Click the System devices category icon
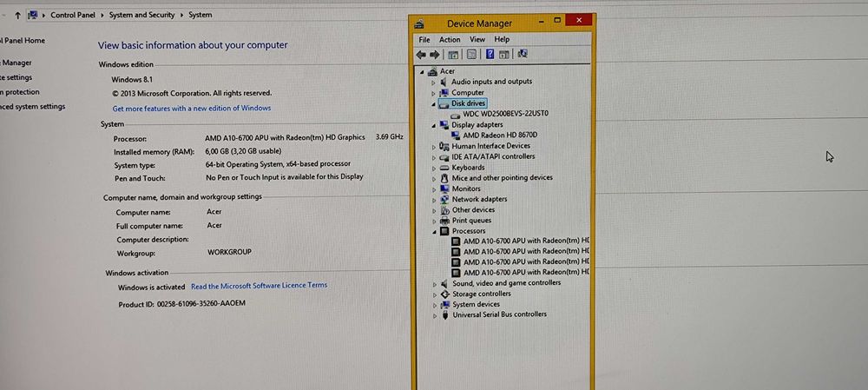The width and height of the screenshot is (868, 390). click(x=445, y=304)
